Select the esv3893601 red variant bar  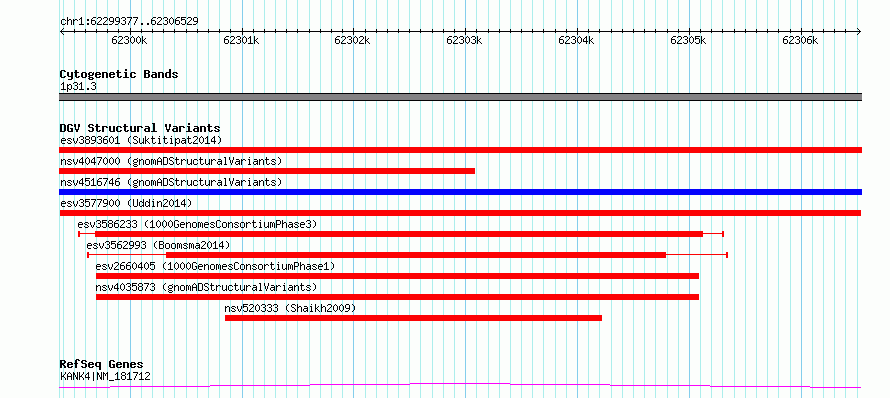coord(460,150)
